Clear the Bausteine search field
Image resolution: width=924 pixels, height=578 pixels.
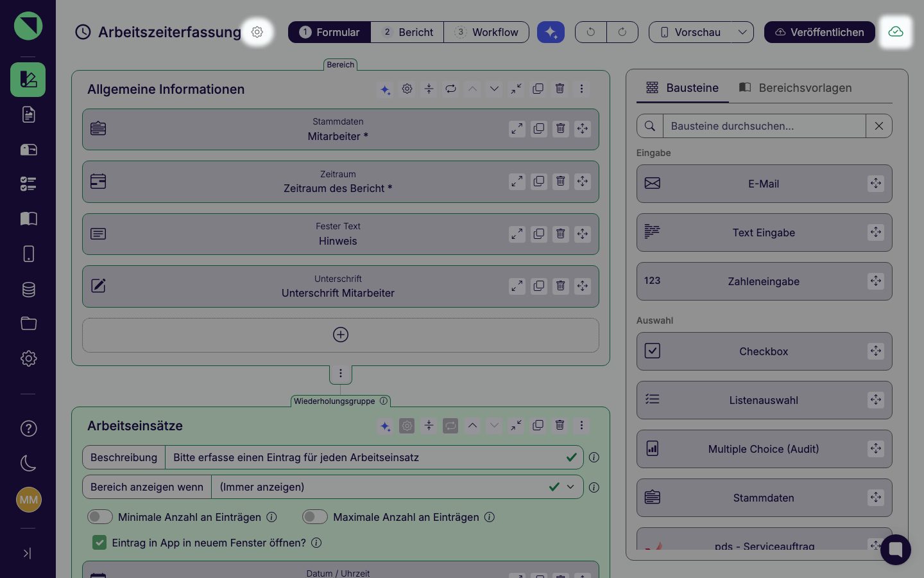tap(879, 126)
